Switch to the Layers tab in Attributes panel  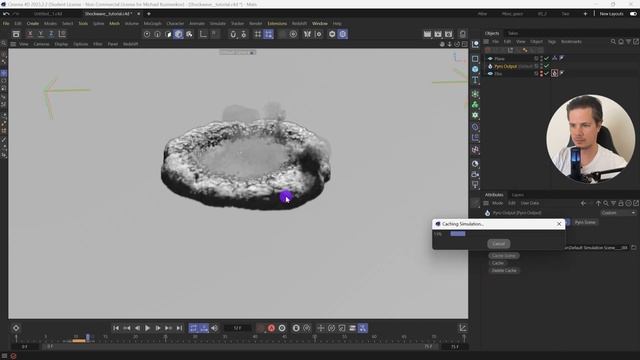point(518,195)
